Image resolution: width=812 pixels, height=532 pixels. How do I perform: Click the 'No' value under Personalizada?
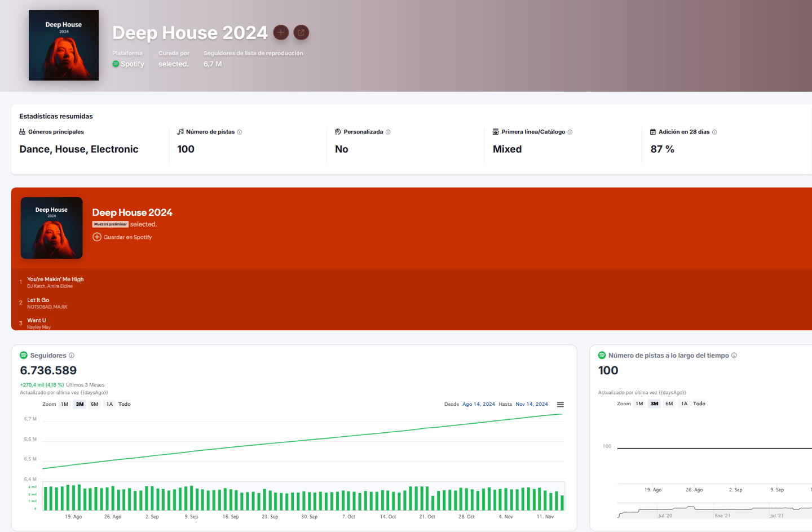click(342, 149)
